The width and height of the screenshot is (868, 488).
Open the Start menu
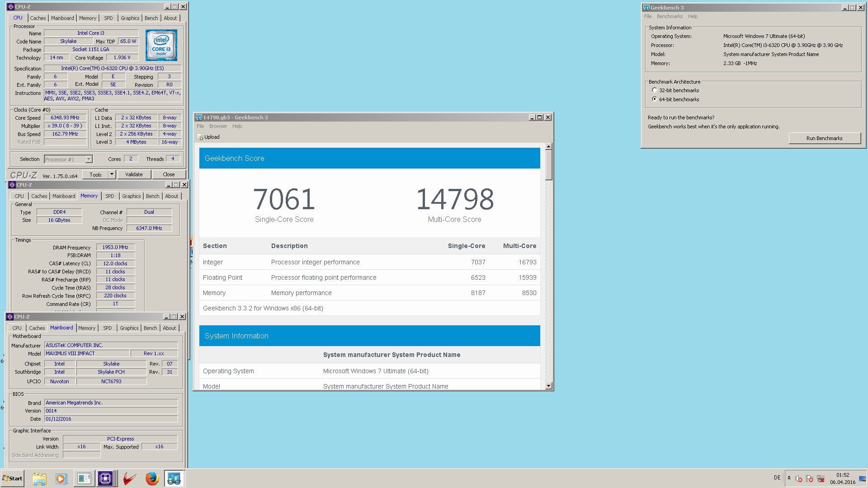coord(12,479)
